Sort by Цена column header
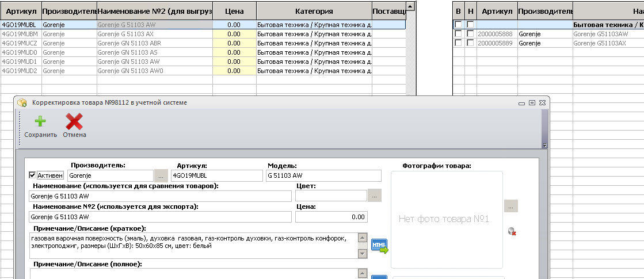Image resolution: width=644 pixels, height=279 pixels. click(234, 11)
